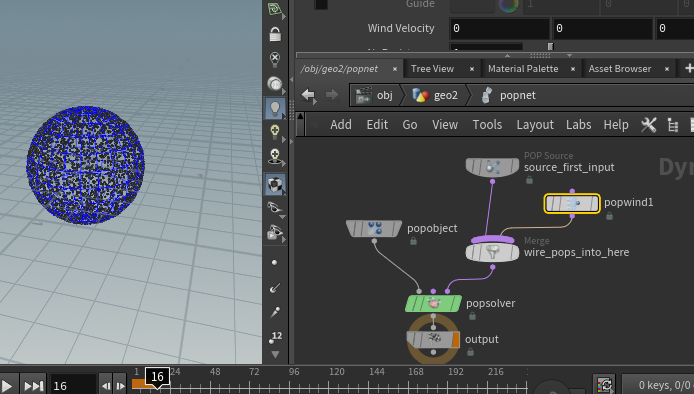Open the Layout menu
Image resolution: width=694 pixels, height=394 pixels.
click(535, 125)
